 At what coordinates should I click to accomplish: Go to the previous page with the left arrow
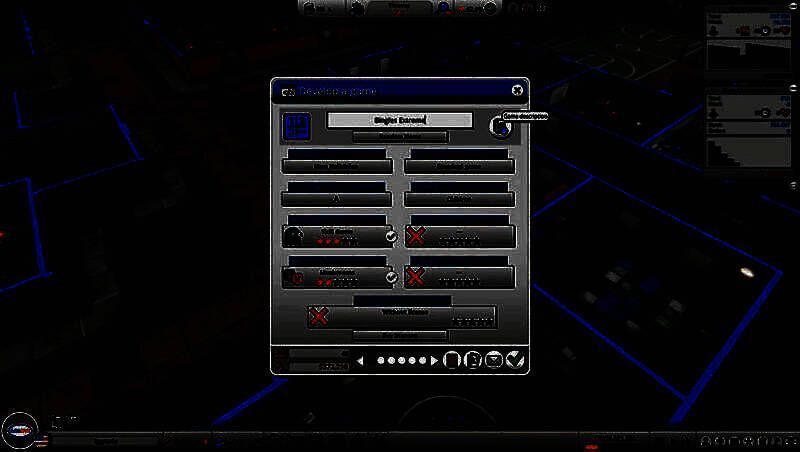click(x=361, y=360)
